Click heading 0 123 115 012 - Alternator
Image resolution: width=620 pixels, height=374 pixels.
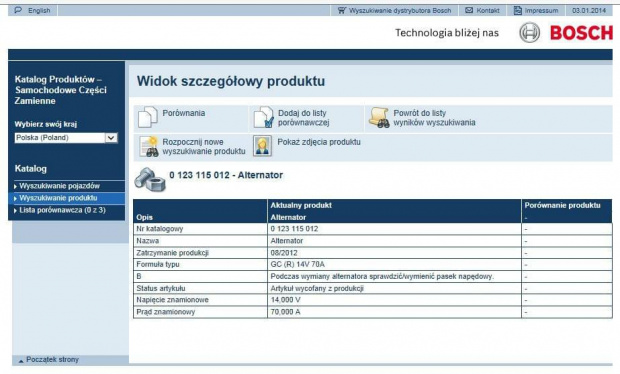point(226,175)
